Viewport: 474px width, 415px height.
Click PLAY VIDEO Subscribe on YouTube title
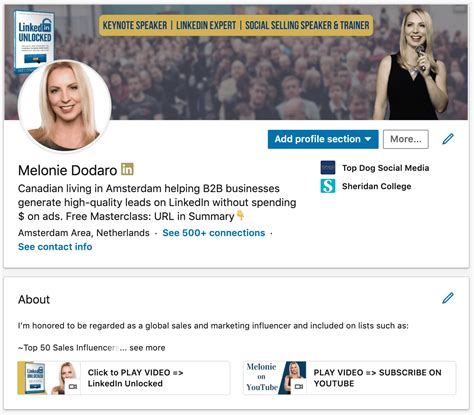(377, 378)
